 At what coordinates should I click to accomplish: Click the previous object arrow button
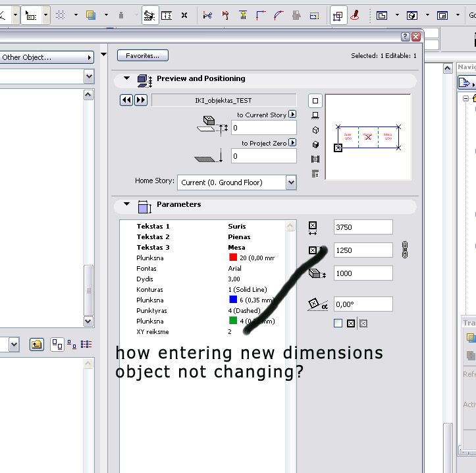click(126, 100)
